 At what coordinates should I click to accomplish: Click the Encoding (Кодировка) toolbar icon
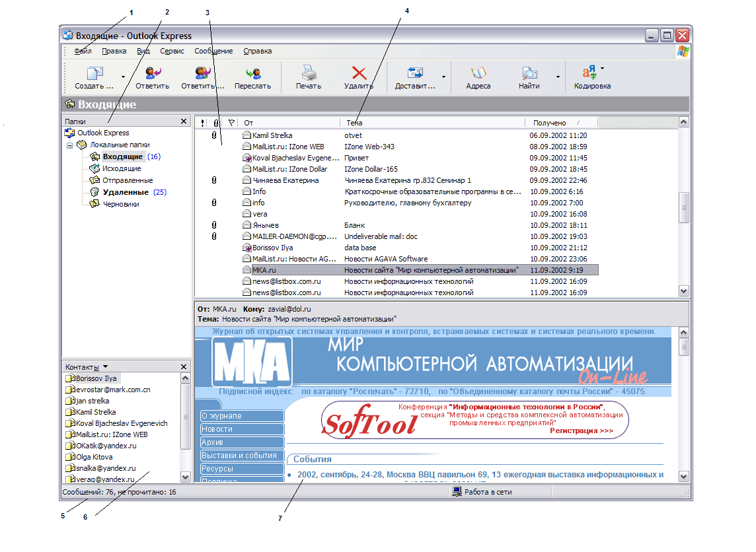click(x=589, y=73)
